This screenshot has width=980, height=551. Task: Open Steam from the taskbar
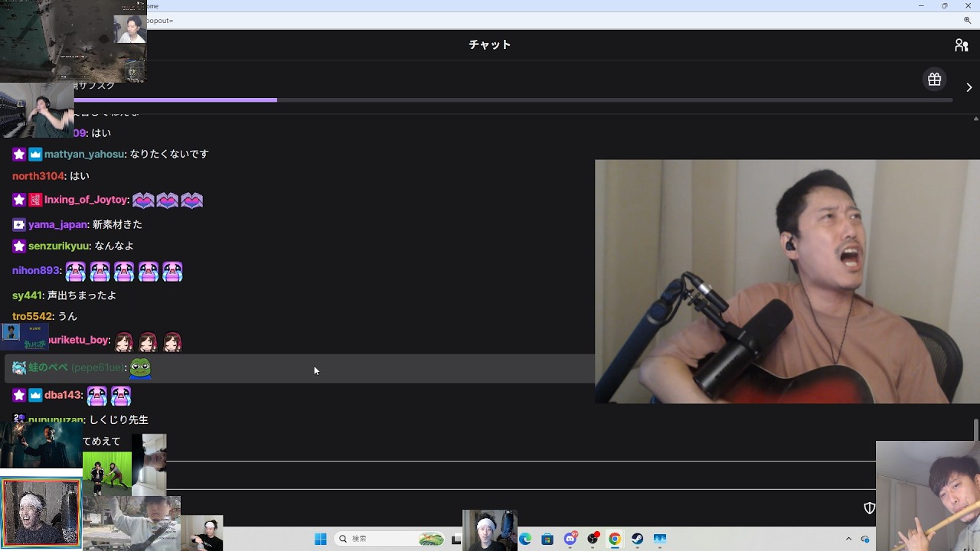(637, 539)
